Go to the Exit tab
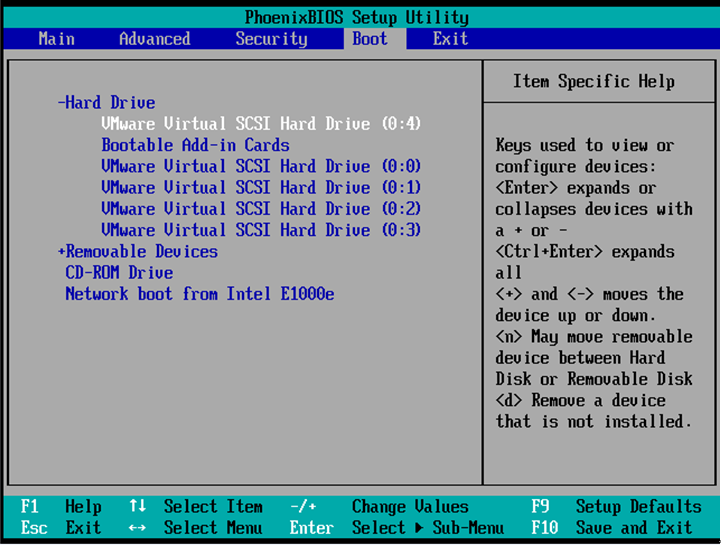721x545 pixels. pos(450,39)
